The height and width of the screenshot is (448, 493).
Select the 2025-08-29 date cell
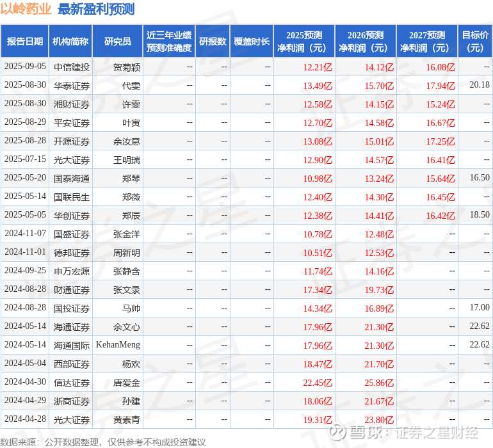(25, 122)
